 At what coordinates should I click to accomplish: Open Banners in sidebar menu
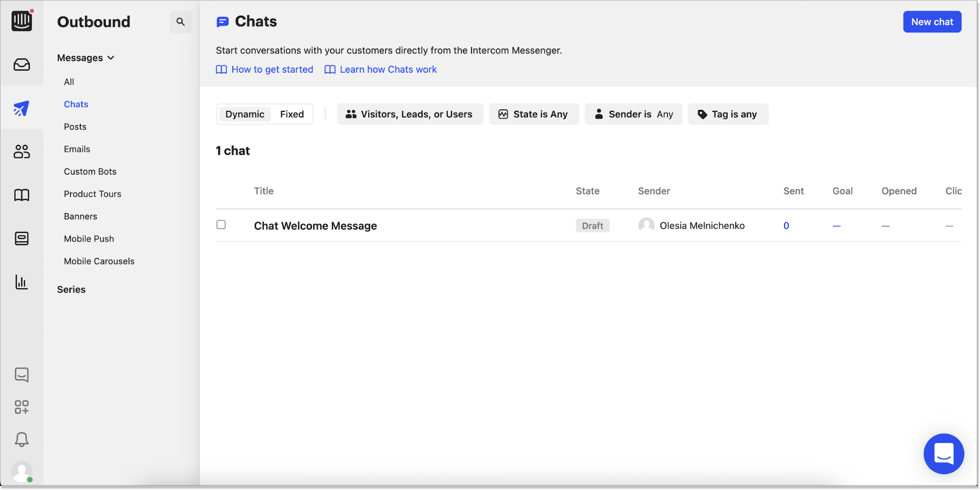(x=80, y=216)
